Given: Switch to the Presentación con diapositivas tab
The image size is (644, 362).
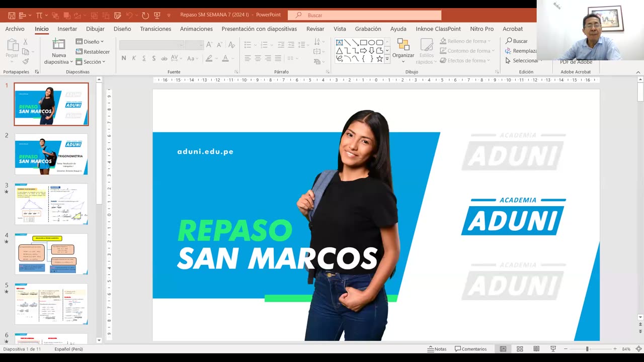Looking at the screenshot, I should coord(259,29).
